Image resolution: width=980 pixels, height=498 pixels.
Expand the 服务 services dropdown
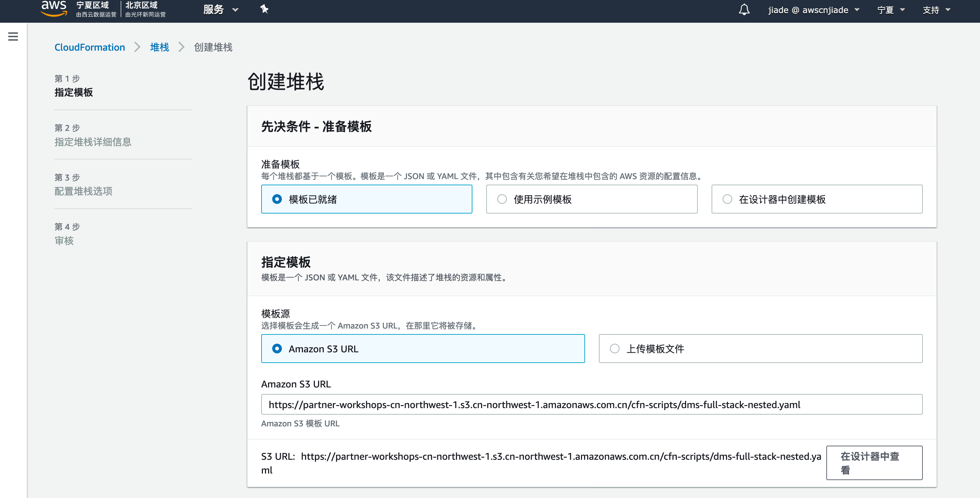click(x=220, y=10)
